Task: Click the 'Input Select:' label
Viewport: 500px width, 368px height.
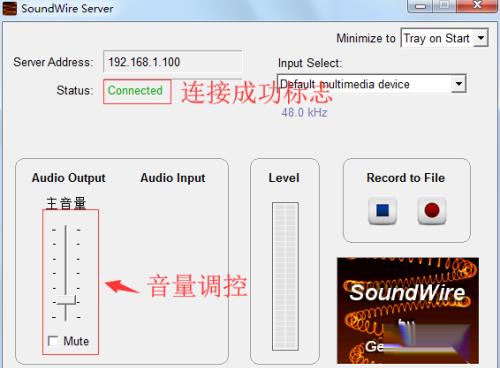Action: (310, 63)
